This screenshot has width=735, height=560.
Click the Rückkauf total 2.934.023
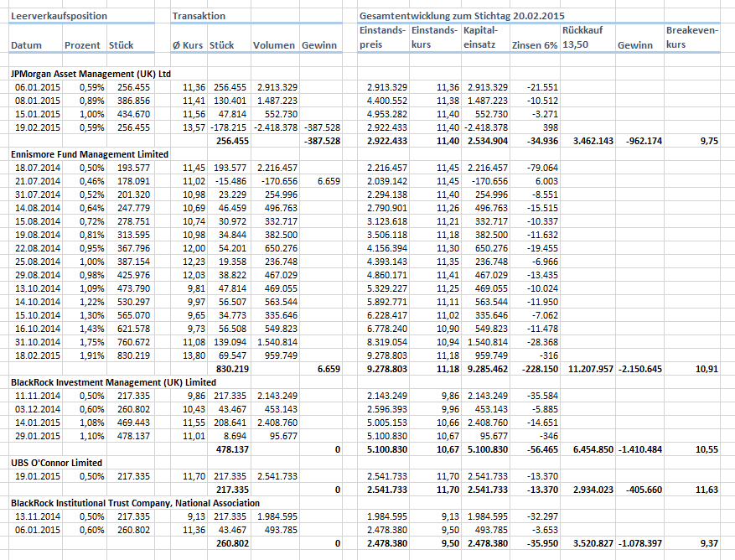(593, 490)
